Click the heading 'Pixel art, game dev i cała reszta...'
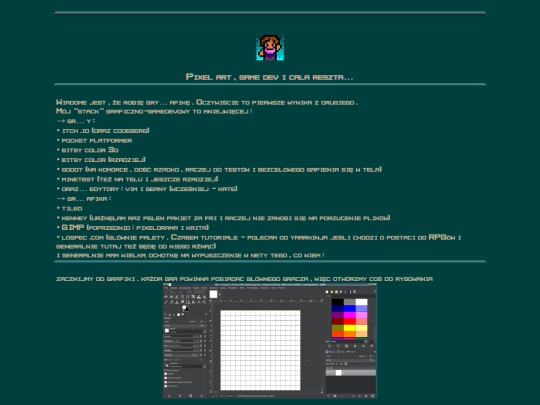 click(270, 77)
